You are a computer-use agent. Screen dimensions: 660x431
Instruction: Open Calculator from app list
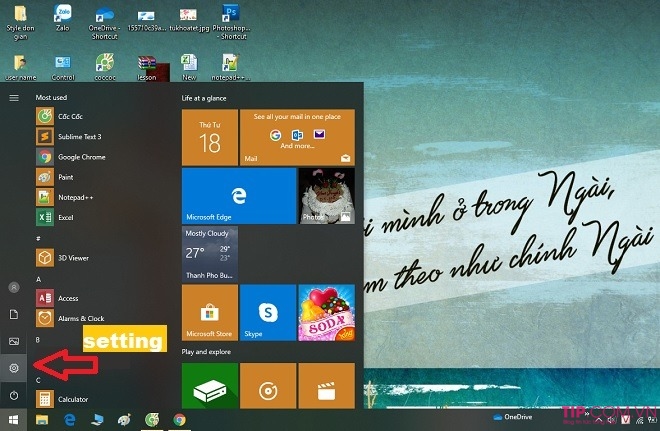[102, 399]
